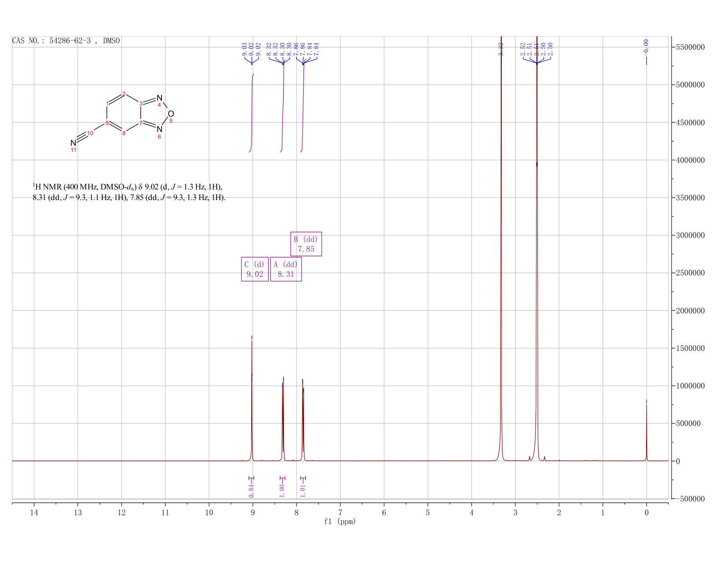728x563 pixels.
Task: Click the nitrile nitrogen atom labeled 11
Action: (73, 143)
